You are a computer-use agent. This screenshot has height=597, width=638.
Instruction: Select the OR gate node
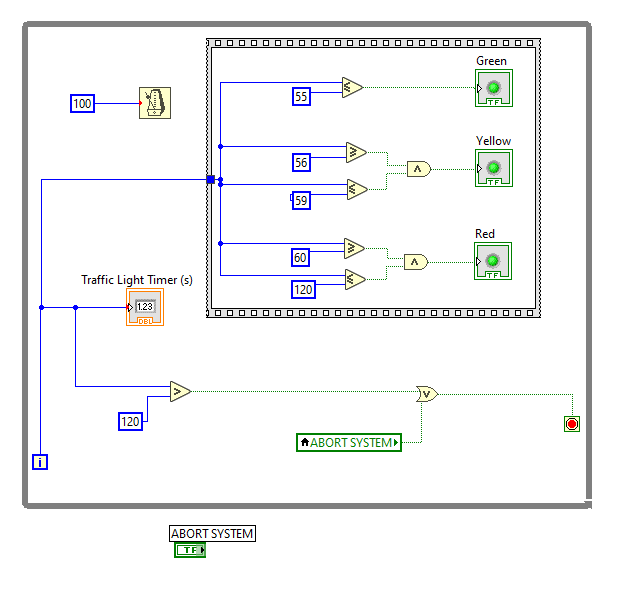click(427, 394)
